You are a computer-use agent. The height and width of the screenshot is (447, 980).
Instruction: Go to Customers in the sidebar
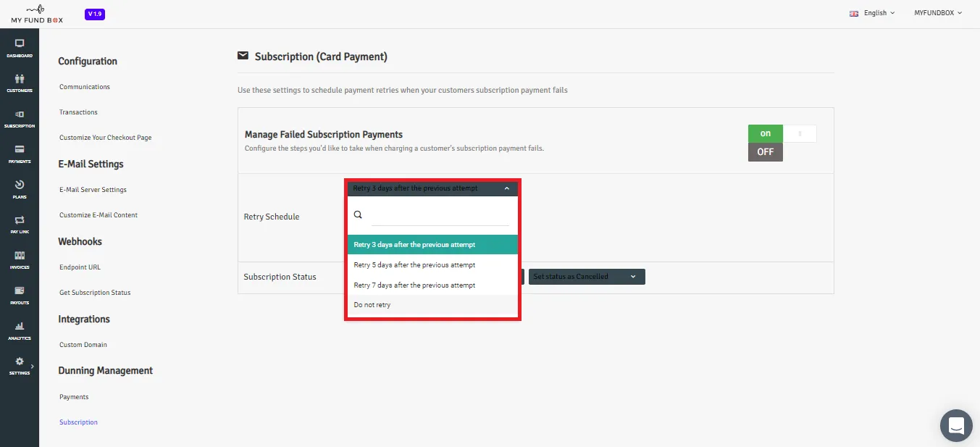click(x=20, y=83)
